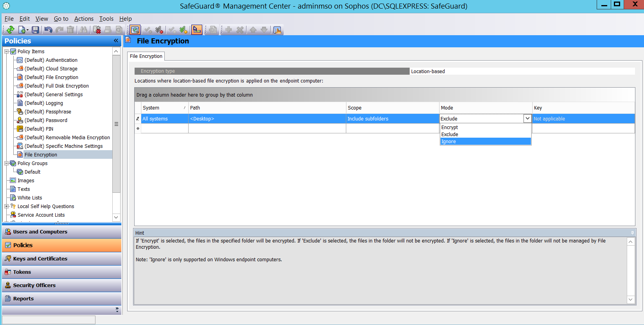Select (Default) Full Disk Encryption policy
This screenshot has width=644, height=325.
pyautogui.click(x=57, y=86)
